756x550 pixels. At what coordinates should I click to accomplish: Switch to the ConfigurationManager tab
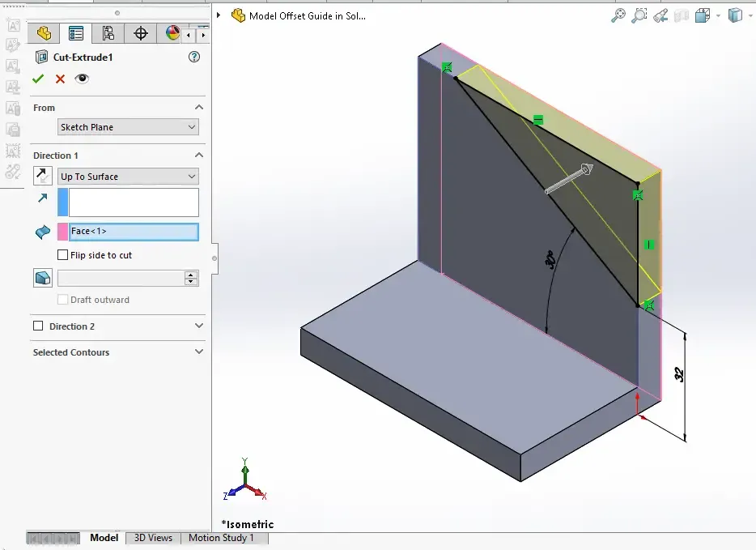pyautogui.click(x=108, y=33)
